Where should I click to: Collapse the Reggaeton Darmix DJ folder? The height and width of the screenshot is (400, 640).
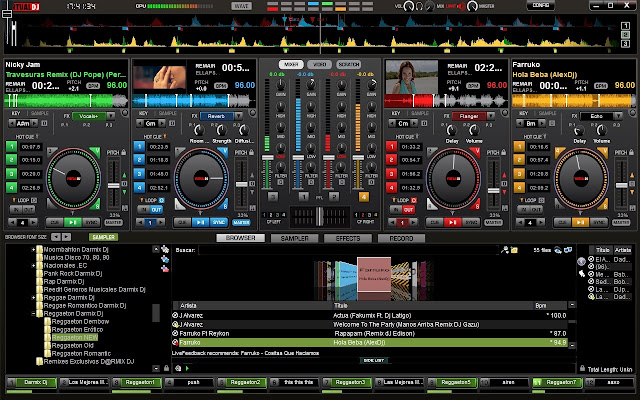33,314
